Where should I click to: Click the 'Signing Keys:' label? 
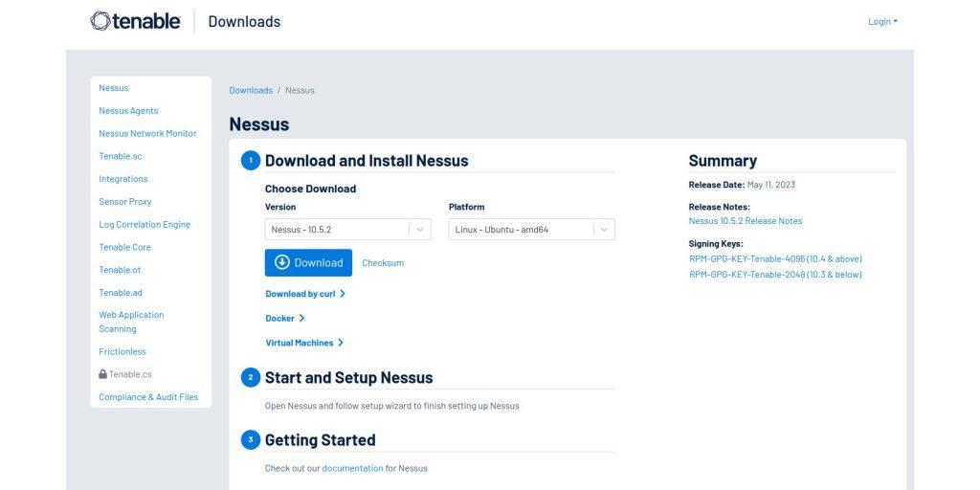[716, 244]
